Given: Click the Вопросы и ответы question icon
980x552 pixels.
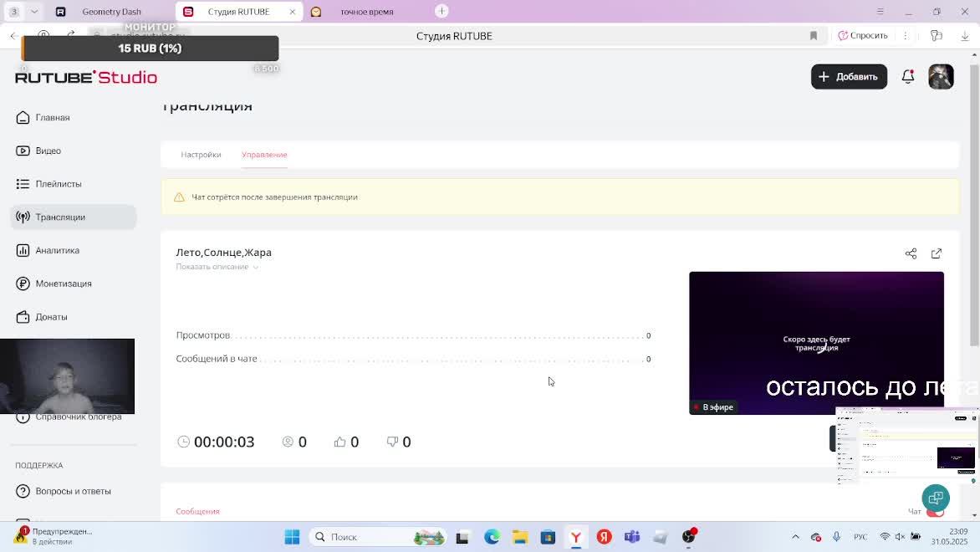Looking at the screenshot, I should [x=23, y=491].
